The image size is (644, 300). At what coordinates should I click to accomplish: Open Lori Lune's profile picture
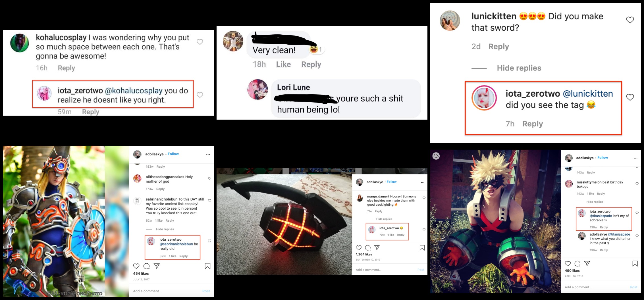[257, 89]
